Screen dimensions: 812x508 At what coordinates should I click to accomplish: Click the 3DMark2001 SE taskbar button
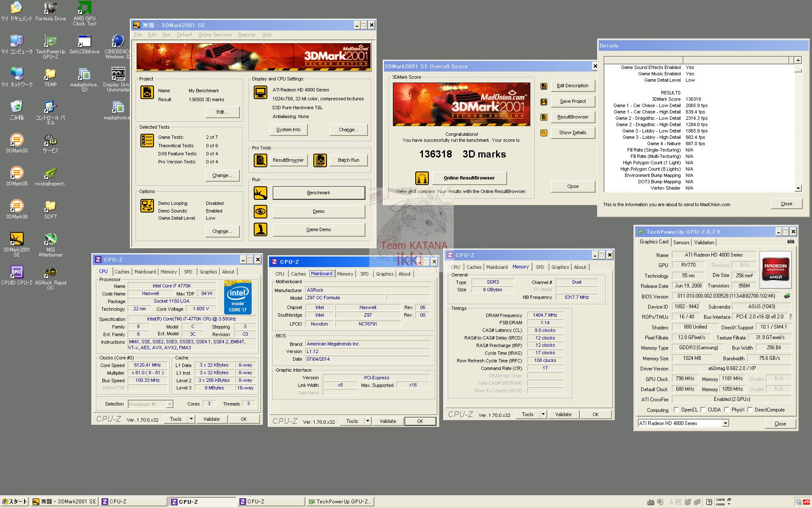[x=65, y=501]
